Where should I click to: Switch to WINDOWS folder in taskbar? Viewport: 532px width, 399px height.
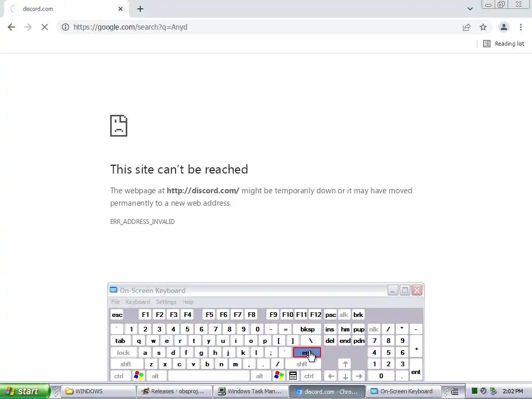pos(99,392)
